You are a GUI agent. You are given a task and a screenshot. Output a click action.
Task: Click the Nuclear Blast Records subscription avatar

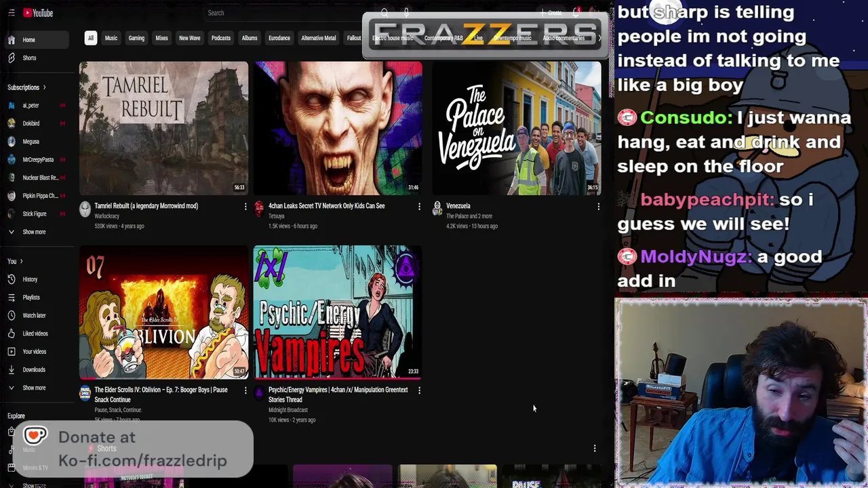[12, 178]
